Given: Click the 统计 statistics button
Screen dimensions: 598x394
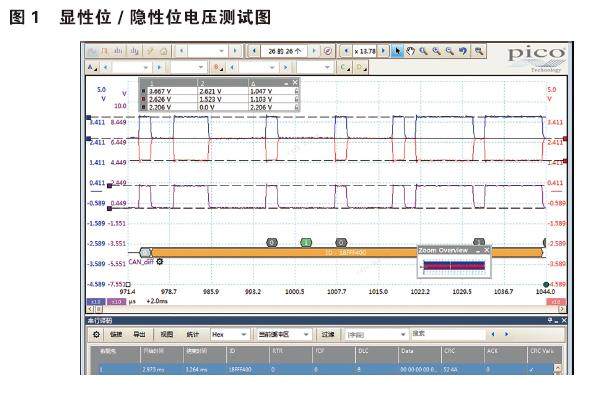Looking at the screenshot, I should [193, 334].
